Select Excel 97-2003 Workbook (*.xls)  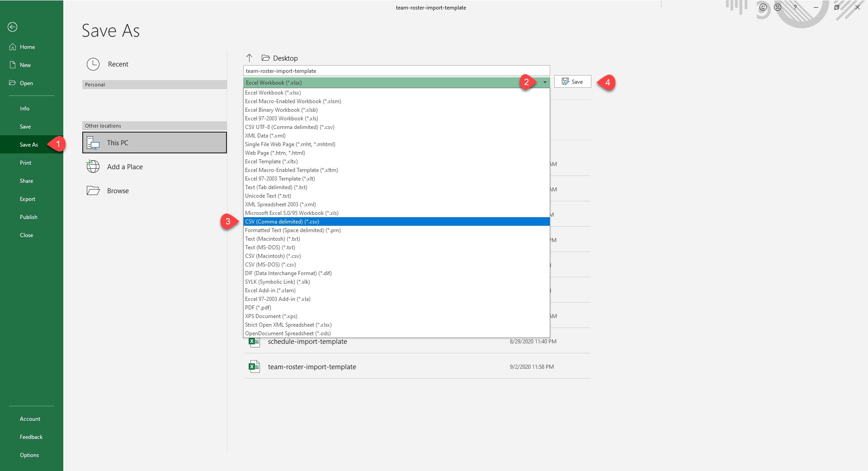coord(396,119)
